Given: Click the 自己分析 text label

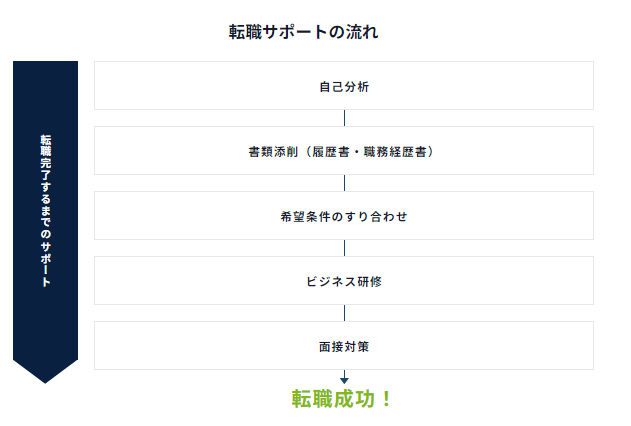Looking at the screenshot, I should pyautogui.click(x=344, y=86).
